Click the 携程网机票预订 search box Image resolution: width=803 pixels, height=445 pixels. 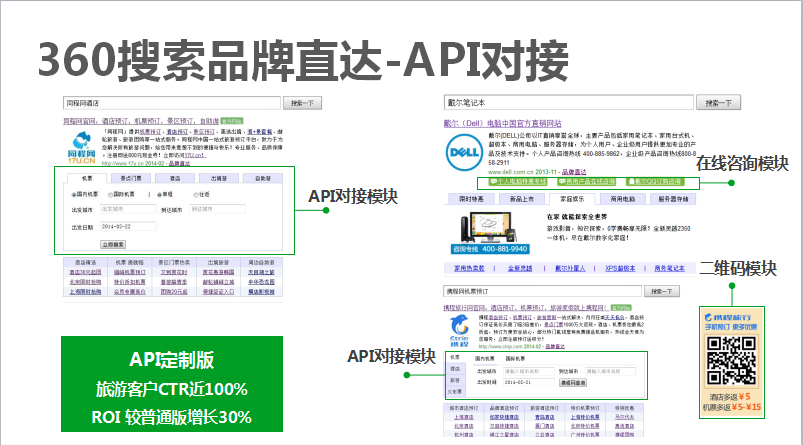542,291
